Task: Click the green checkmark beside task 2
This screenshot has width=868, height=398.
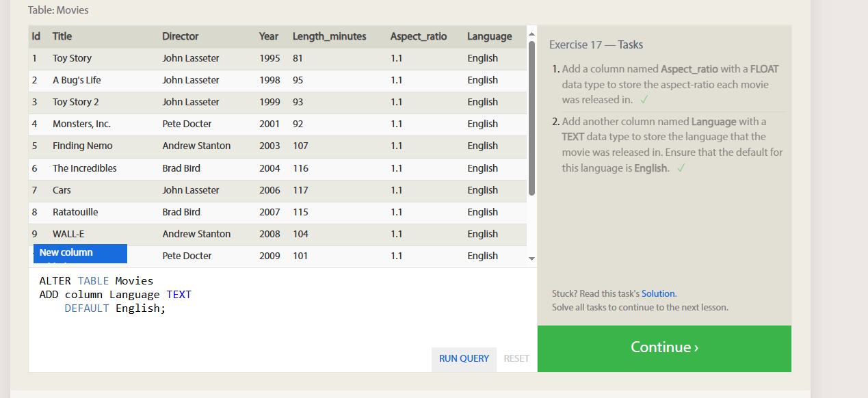Action: point(680,168)
